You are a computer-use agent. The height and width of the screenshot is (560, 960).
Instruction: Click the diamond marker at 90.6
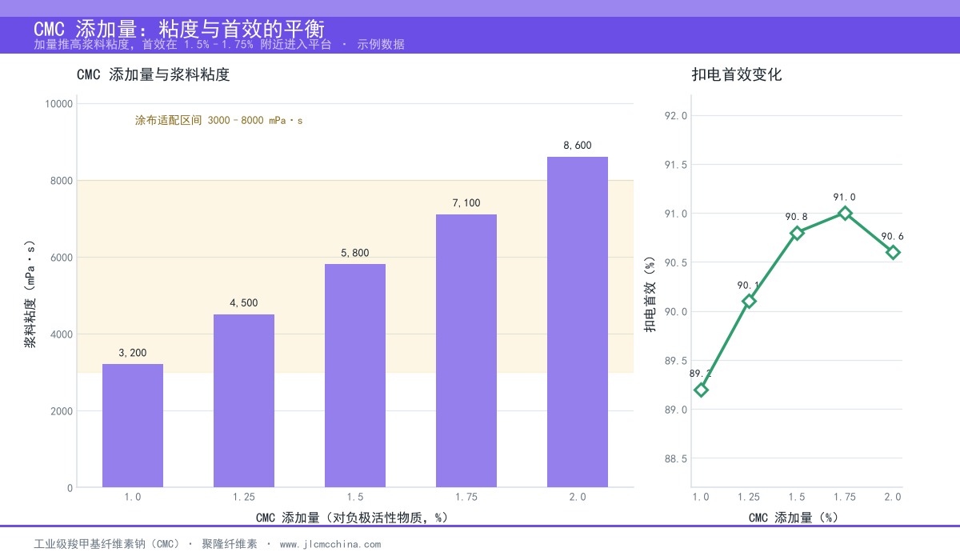point(893,253)
